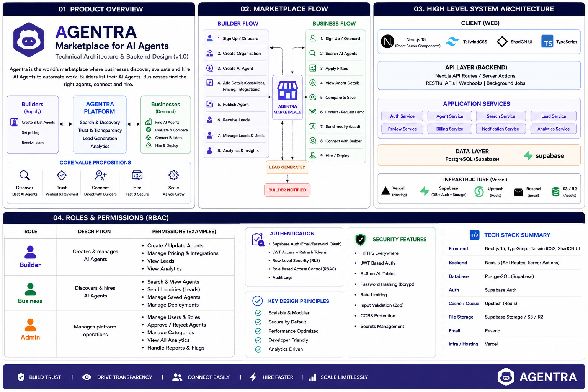Click the Search AI Agents magnifier icon
588x392 pixels.
(313, 53)
